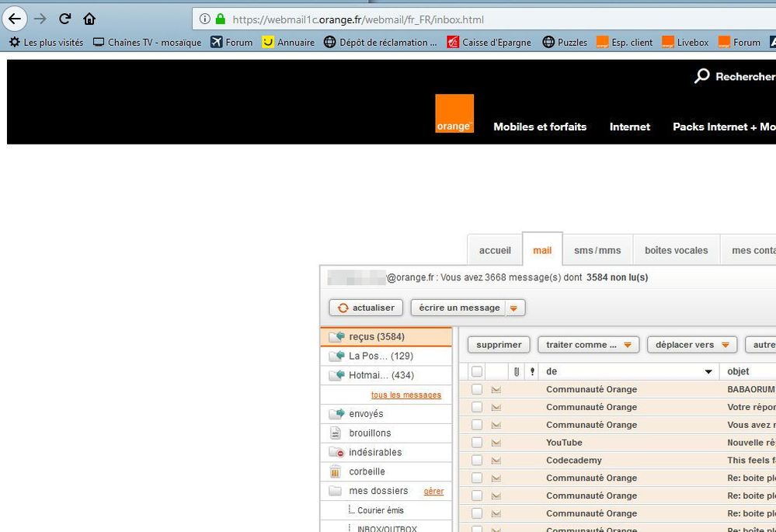Switch to the sms/mms tab
Image resolution: width=776 pixels, height=532 pixels.
click(x=597, y=250)
